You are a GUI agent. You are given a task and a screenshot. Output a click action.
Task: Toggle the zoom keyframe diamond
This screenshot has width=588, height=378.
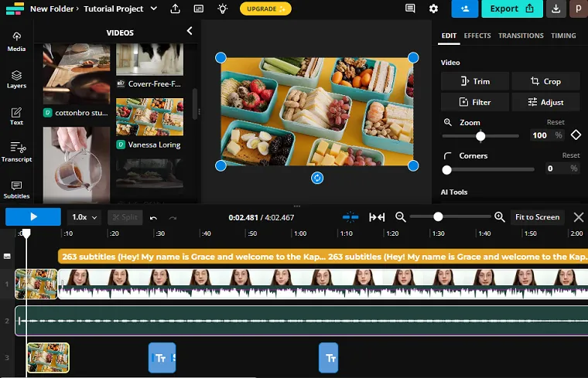tap(576, 135)
